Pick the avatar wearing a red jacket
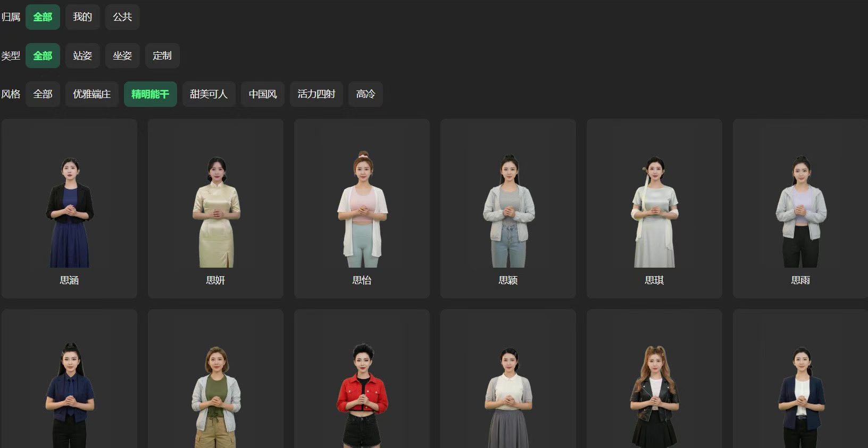Image resolution: width=868 pixels, height=448 pixels. pos(362,394)
